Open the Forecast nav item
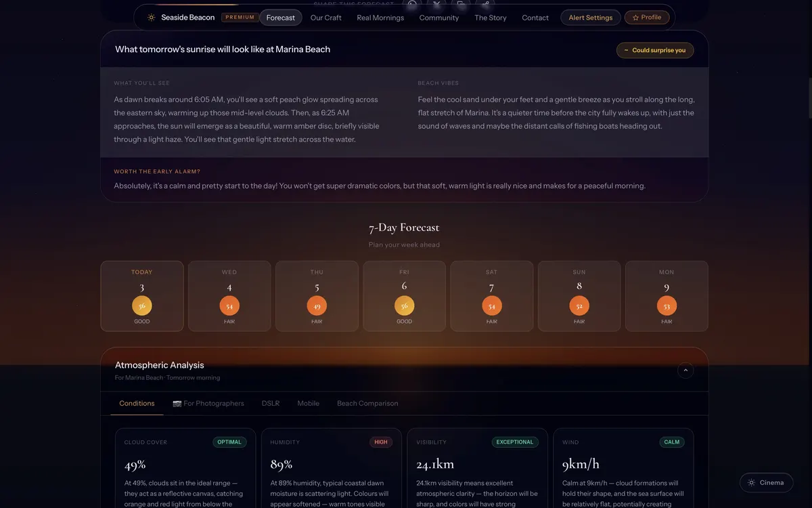Image resolution: width=812 pixels, height=508 pixels. point(281,18)
